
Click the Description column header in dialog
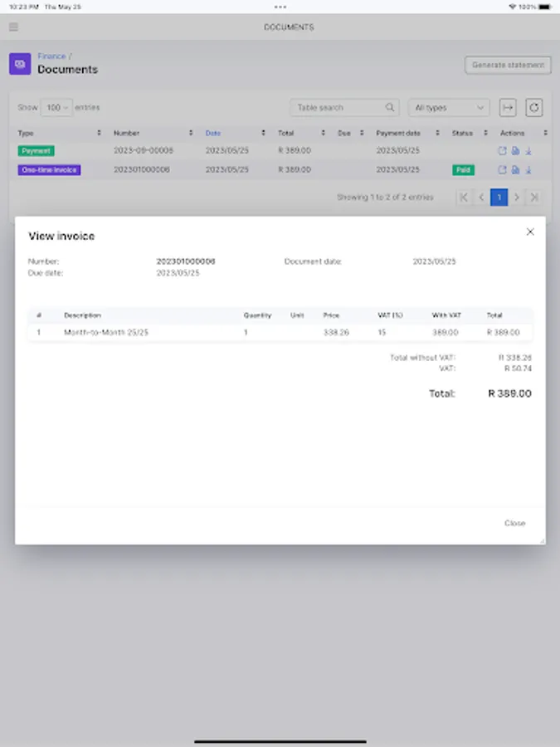(x=82, y=315)
